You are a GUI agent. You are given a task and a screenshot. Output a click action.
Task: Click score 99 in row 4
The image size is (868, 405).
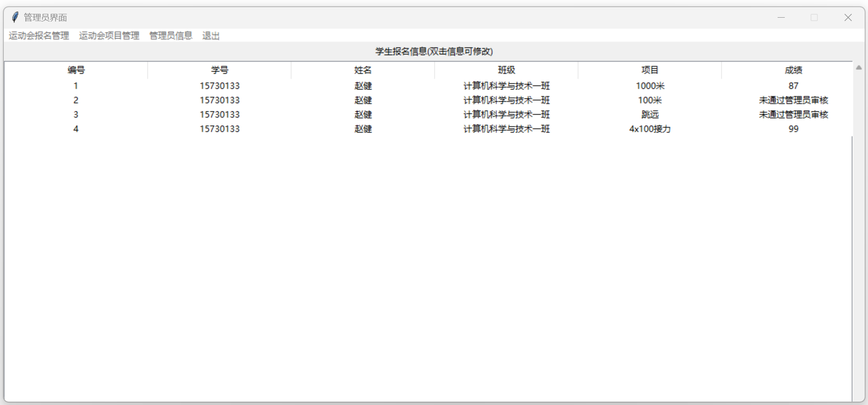click(x=793, y=129)
